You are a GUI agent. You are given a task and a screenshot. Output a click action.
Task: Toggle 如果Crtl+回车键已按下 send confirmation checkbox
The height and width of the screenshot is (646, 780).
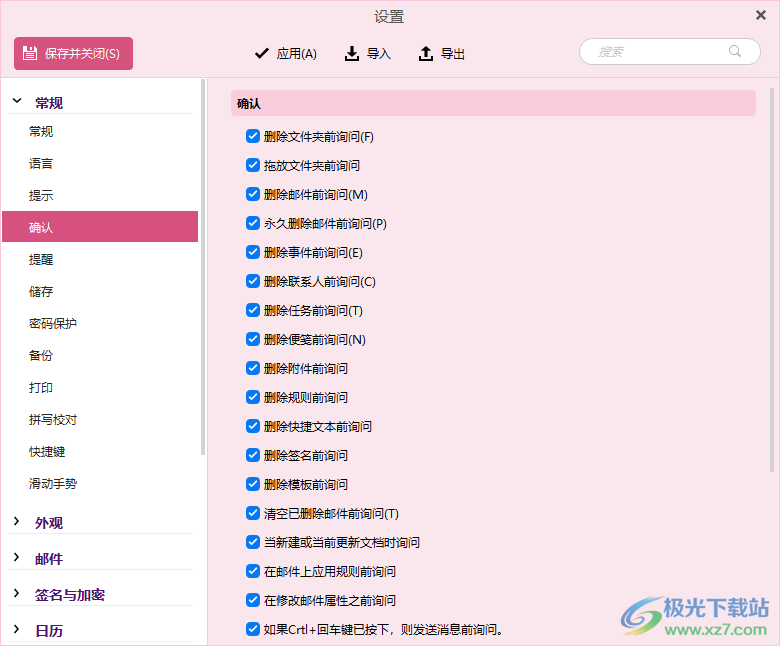253,629
